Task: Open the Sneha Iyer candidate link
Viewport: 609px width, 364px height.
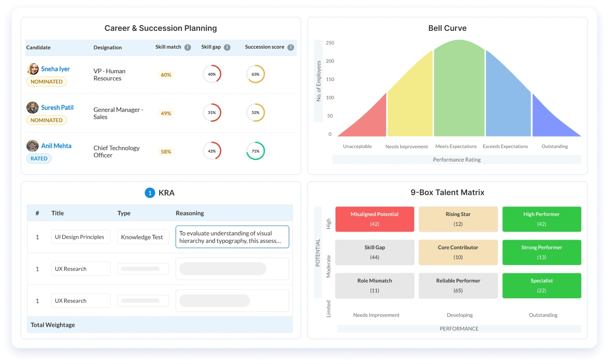Action: pyautogui.click(x=55, y=69)
